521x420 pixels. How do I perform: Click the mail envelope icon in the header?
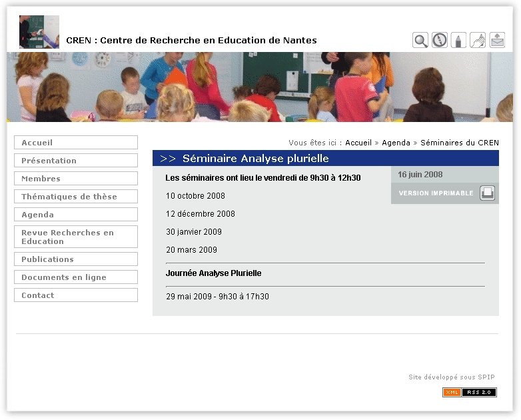coord(497,40)
